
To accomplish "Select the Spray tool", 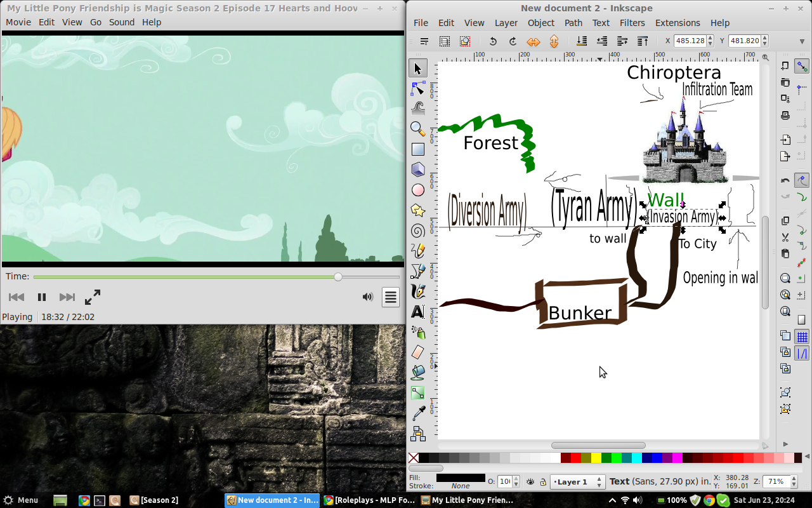I will click(x=418, y=332).
